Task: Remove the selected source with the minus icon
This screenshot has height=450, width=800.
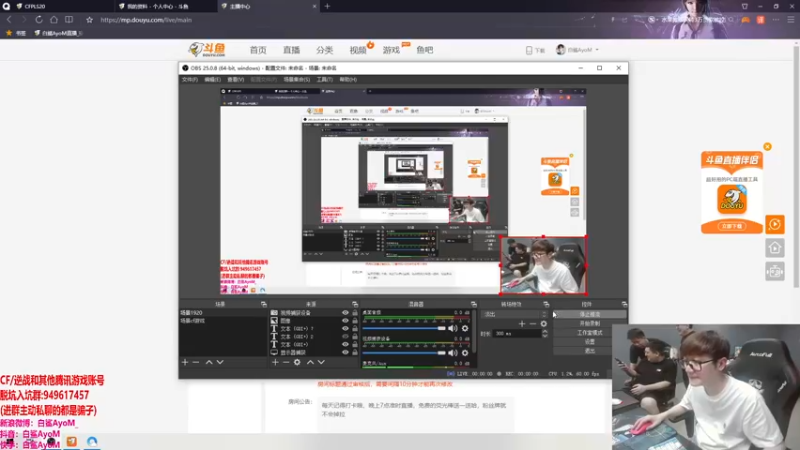Action: [286, 362]
